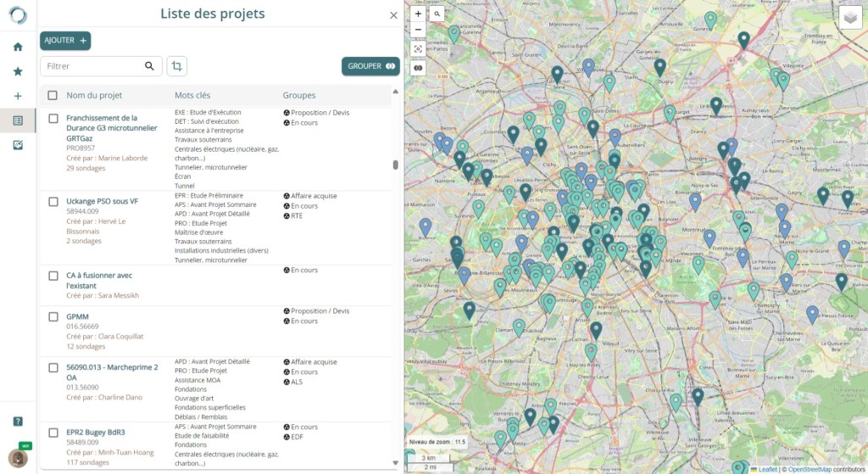
Task: Check the Uckange PSO sous VF row
Action: pyautogui.click(x=53, y=202)
